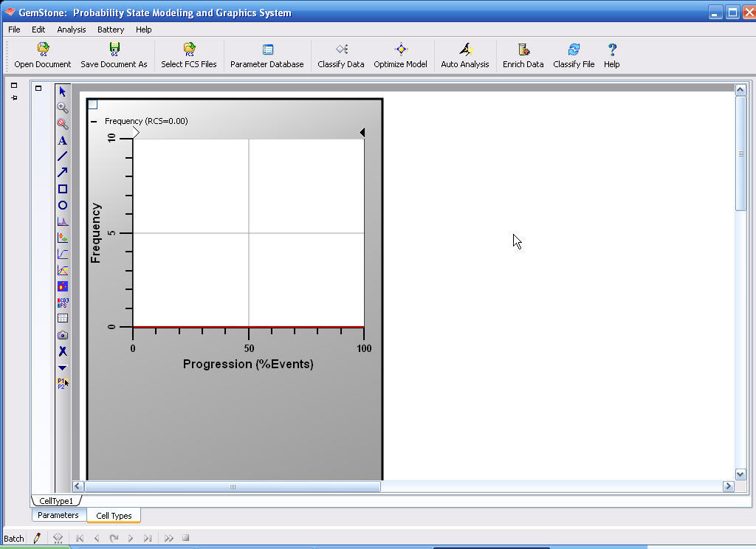756x549 pixels.
Task: Insert a dot plot with colored clusters
Action: coord(62,237)
